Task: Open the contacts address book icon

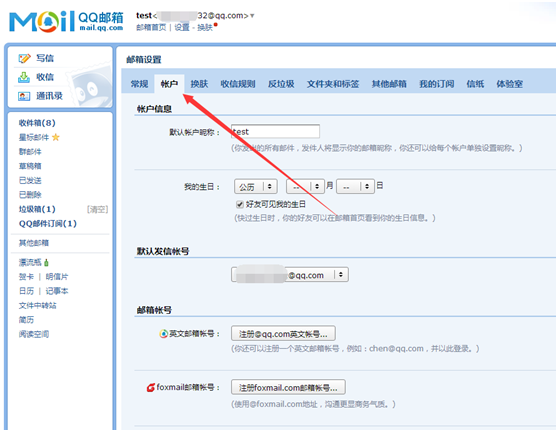Action: point(24,96)
